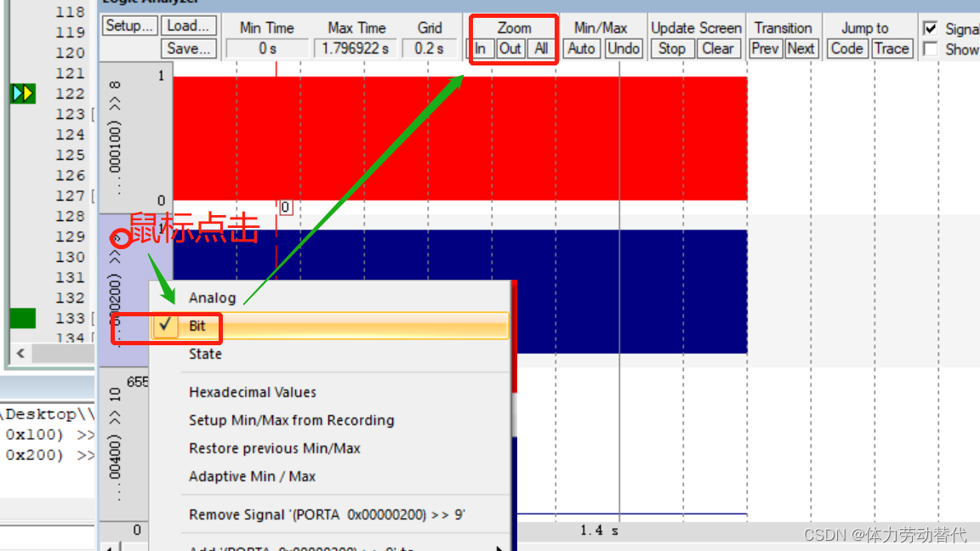Click the green breakpoint marker at line 133
The image size is (980, 551).
[22, 319]
